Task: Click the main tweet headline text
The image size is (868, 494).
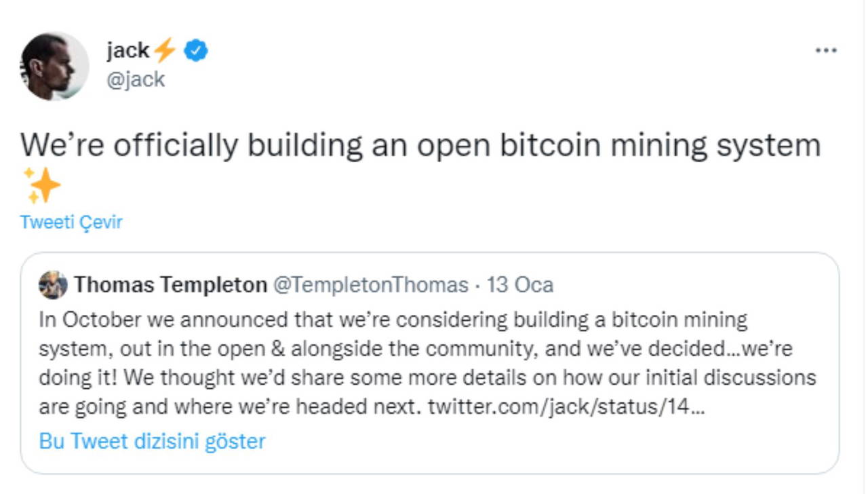Action: [420, 145]
